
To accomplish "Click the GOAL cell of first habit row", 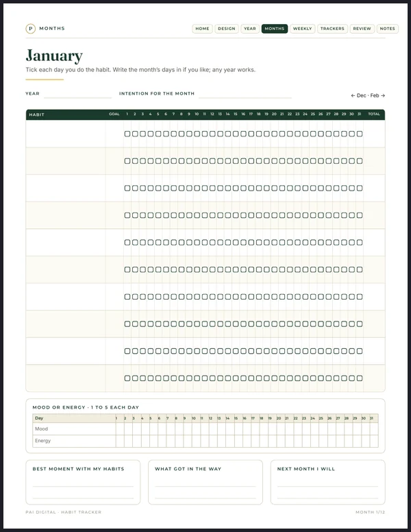I will 114,134.
